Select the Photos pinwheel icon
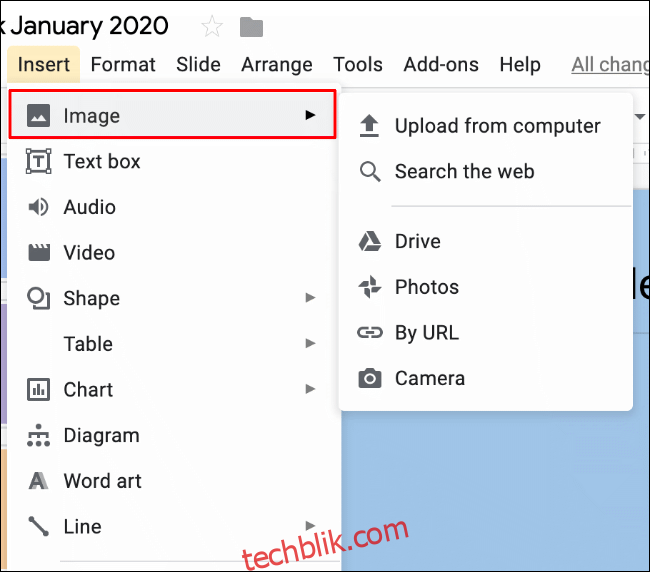650x572 pixels. pos(369,287)
